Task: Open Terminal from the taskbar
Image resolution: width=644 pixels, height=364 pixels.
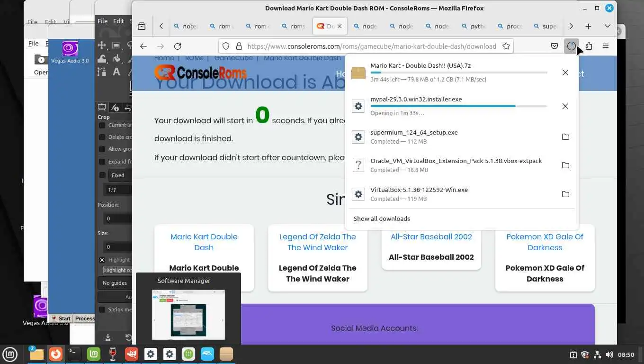Action: (75, 354)
